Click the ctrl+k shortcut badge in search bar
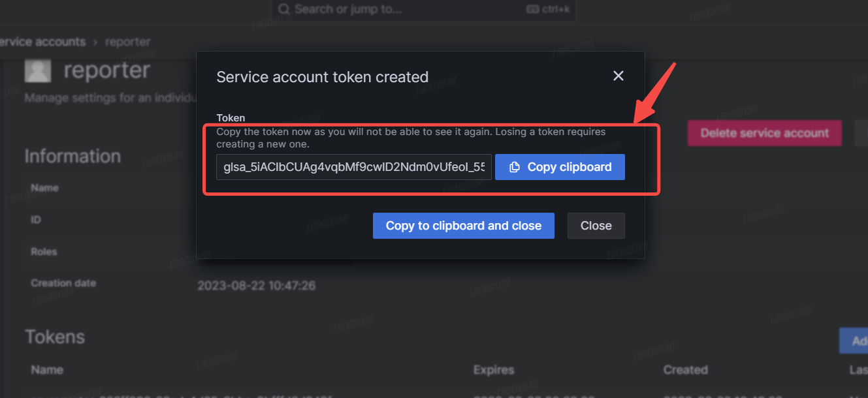 pos(548,9)
